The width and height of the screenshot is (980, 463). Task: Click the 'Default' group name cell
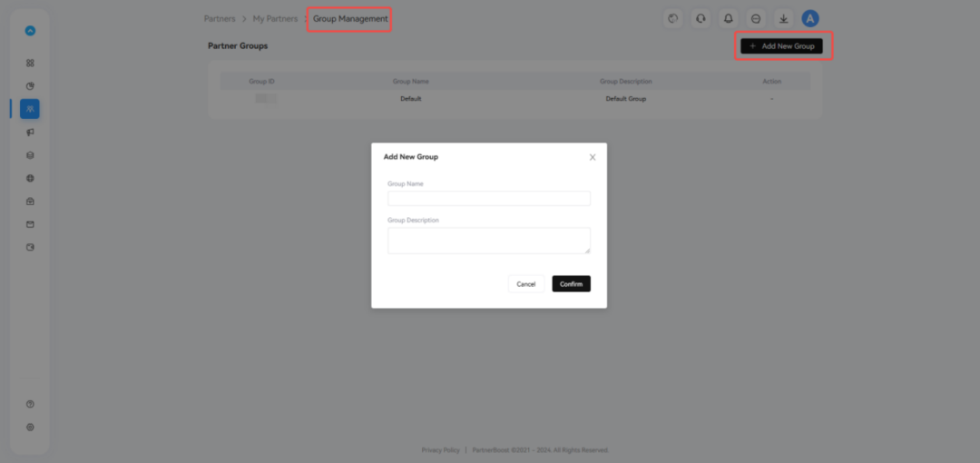click(411, 99)
